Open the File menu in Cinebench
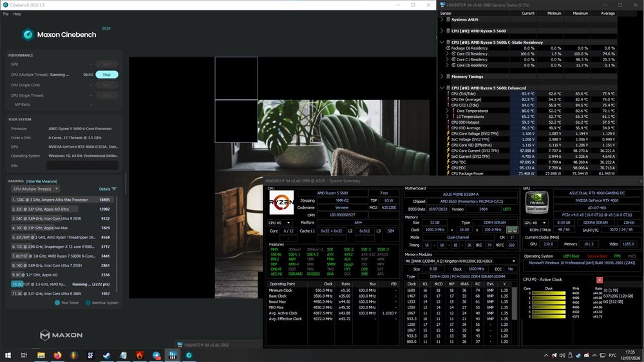This screenshot has height=362, width=644. pyautogui.click(x=6, y=14)
